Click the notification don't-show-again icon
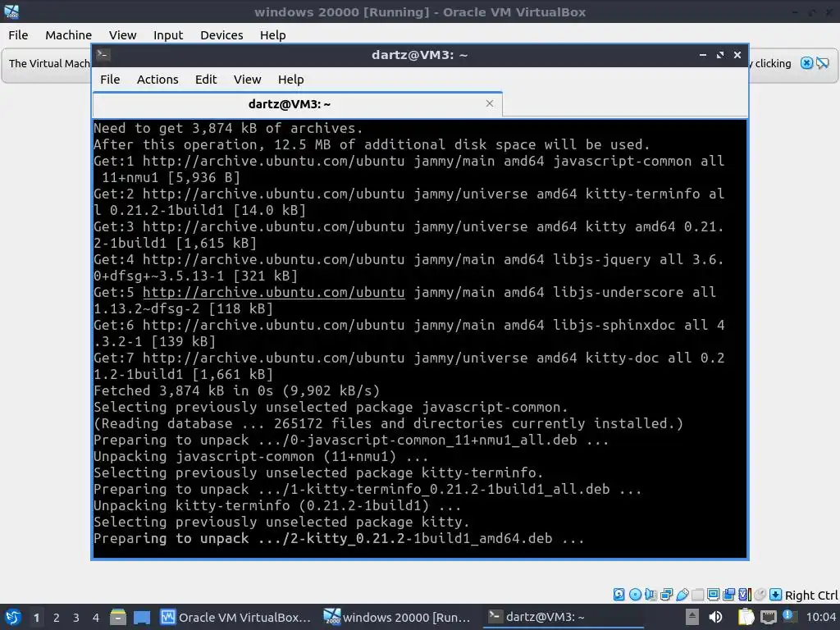Viewport: 840px width, 630px height. [822, 63]
